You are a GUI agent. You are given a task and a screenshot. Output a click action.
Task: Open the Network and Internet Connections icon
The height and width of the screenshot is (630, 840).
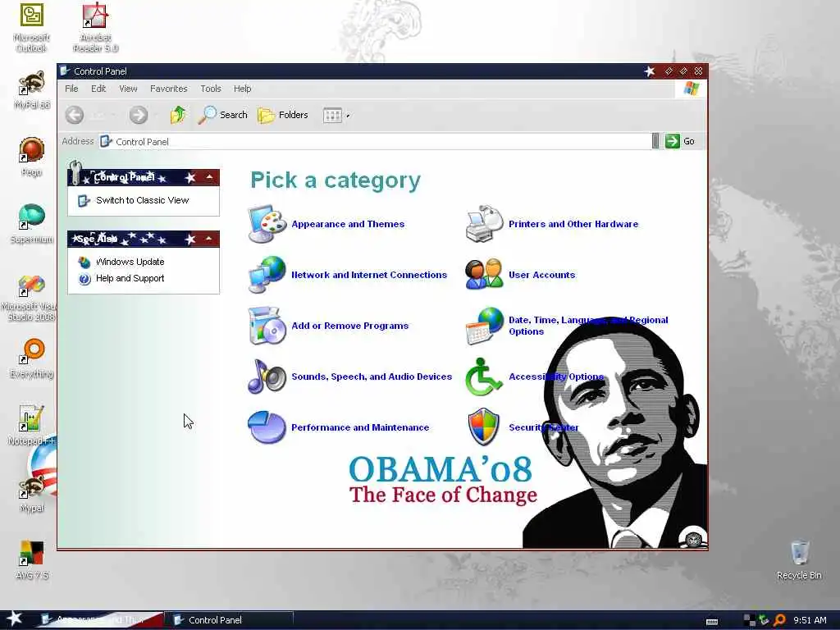267,274
